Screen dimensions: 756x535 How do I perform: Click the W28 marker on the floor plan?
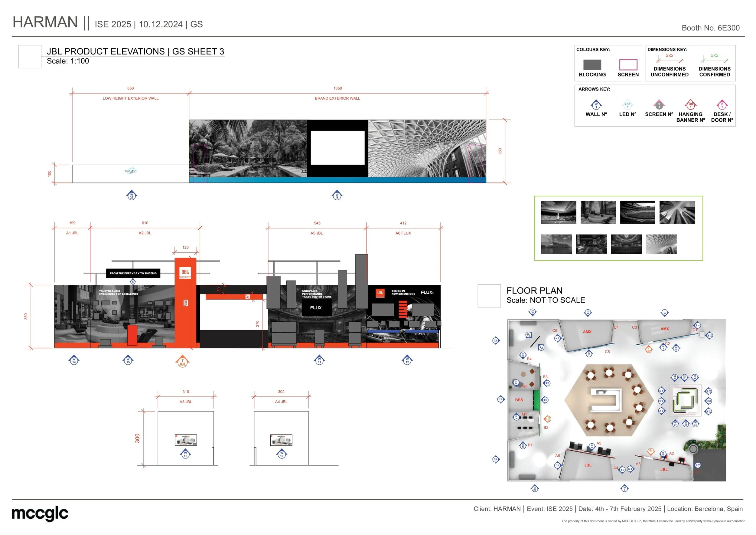676,348
